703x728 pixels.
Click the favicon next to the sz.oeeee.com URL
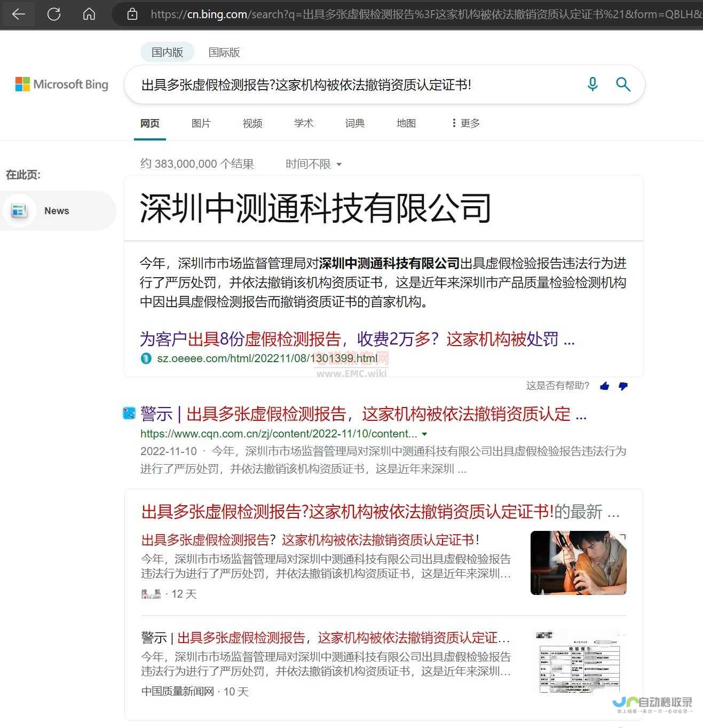tap(146, 358)
